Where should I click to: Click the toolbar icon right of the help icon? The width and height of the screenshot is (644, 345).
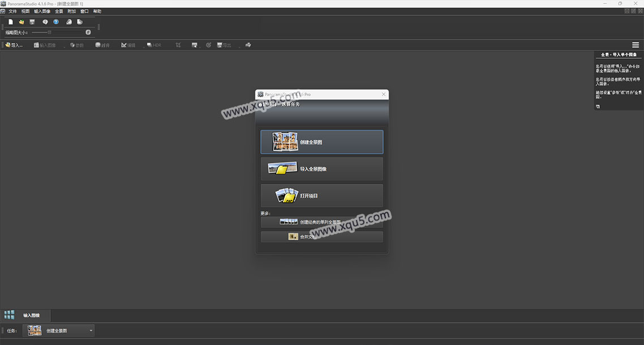coord(69,21)
